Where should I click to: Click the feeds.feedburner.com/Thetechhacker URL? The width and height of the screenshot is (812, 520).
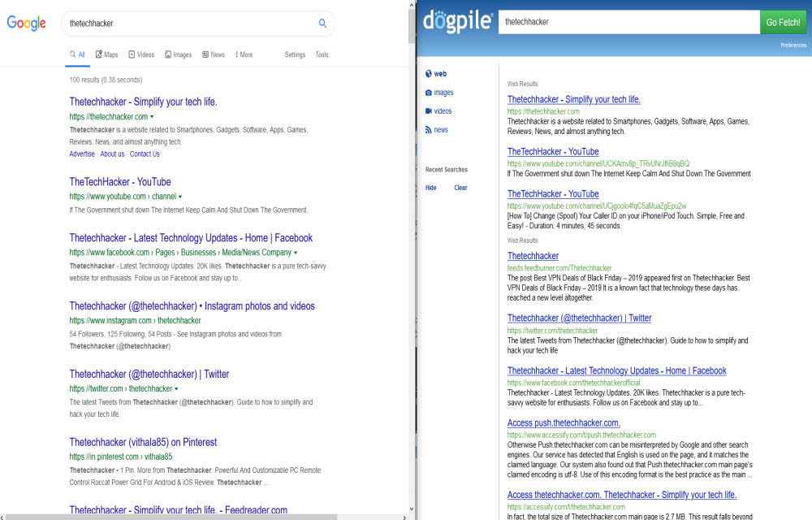[x=559, y=268]
